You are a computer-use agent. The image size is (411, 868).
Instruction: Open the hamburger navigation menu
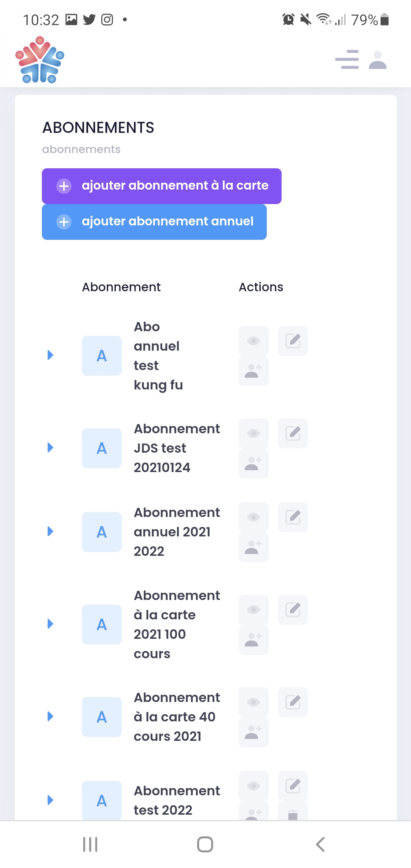point(347,60)
